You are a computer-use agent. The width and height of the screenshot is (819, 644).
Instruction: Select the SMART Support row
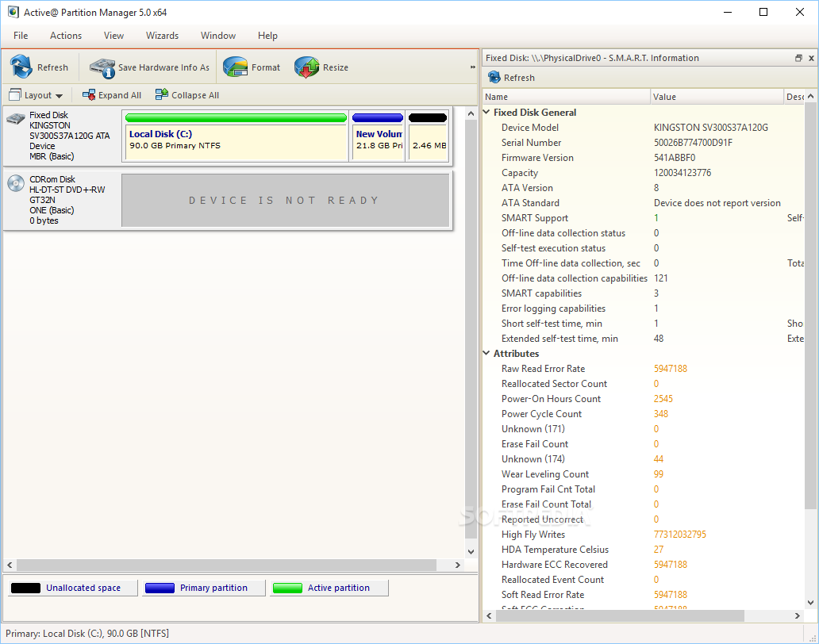pyautogui.click(x=644, y=217)
